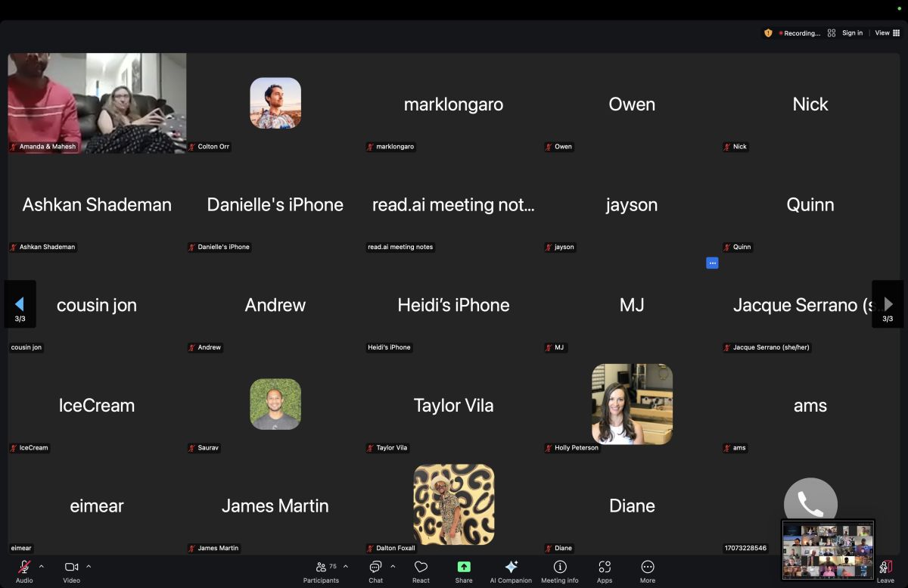Leave the meeting

point(885,568)
